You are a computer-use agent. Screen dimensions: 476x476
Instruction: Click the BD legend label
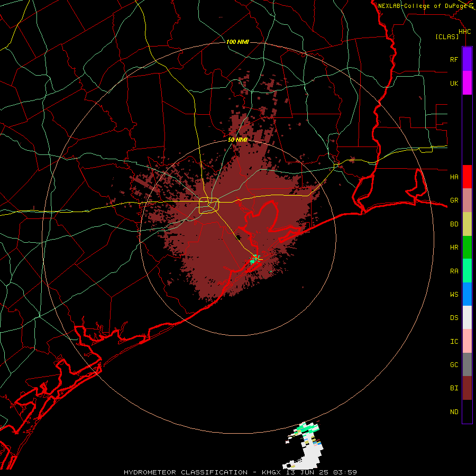coord(454,224)
